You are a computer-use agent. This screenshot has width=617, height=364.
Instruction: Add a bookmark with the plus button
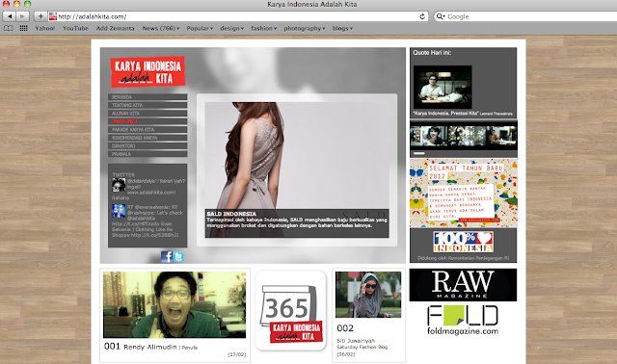tap(40, 16)
